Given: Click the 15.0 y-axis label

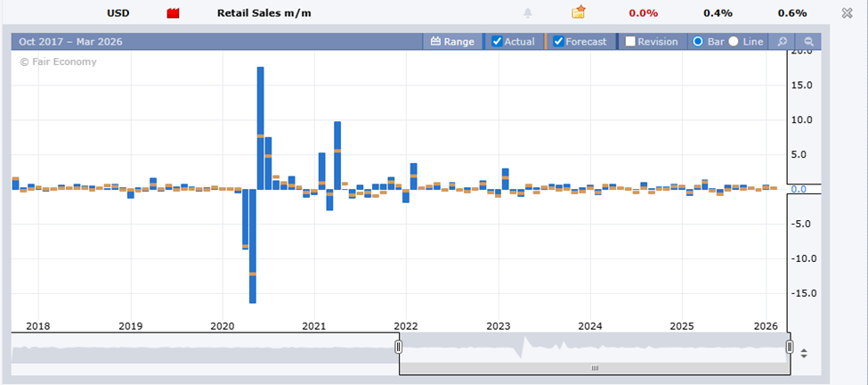Looking at the screenshot, I should coord(801,86).
